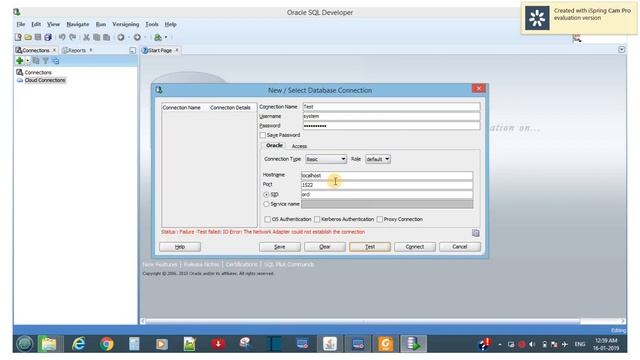Click the SQL Developer taskbar icon

(413, 344)
